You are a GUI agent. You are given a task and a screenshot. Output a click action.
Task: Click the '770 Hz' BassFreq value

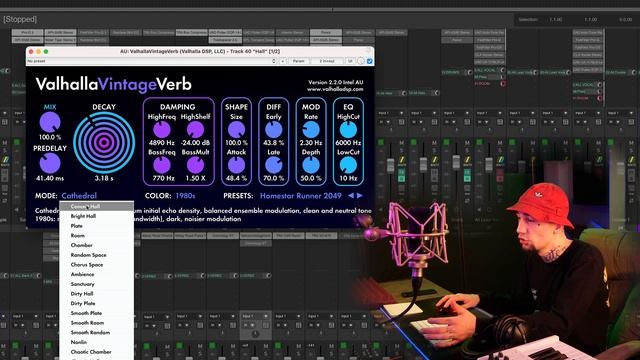(164, 178)
